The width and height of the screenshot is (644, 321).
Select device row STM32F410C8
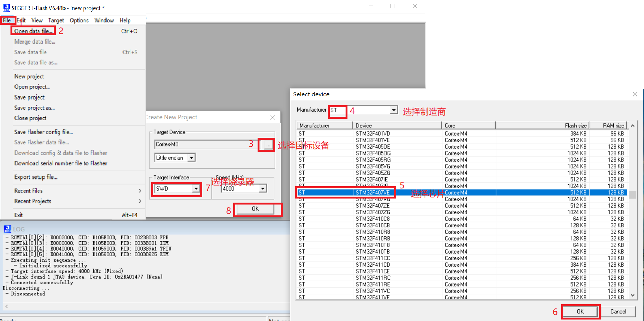(462, 219)
